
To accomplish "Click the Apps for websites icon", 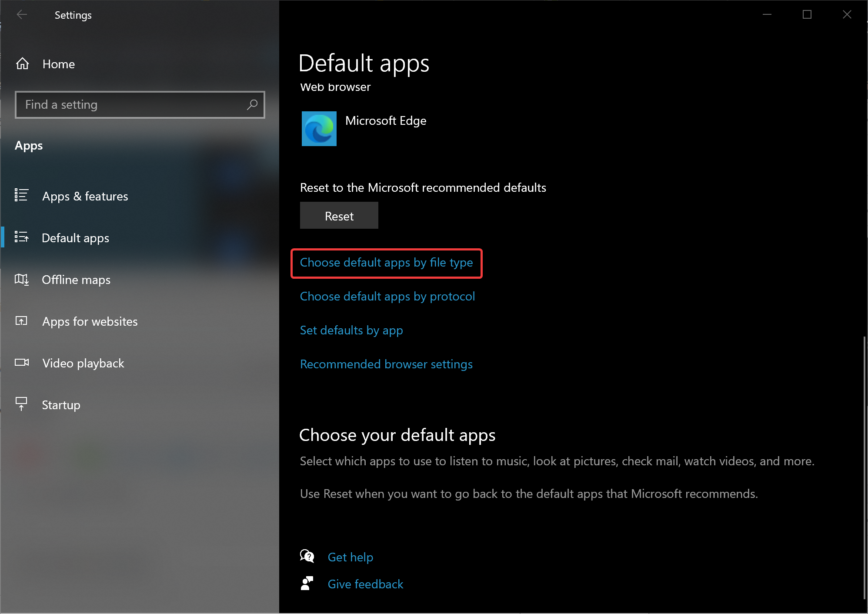I will point(21,321).
